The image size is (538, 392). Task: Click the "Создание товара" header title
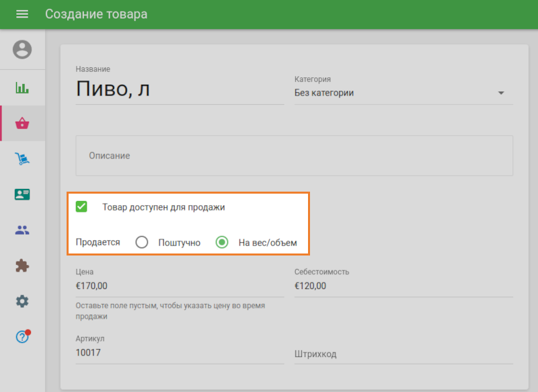pyautogui.click(x=96, y=13)
